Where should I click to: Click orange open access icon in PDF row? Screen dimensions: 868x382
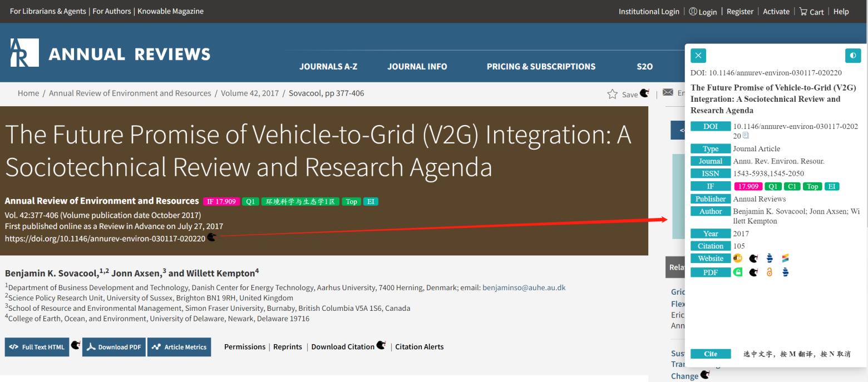coord(770,272)
